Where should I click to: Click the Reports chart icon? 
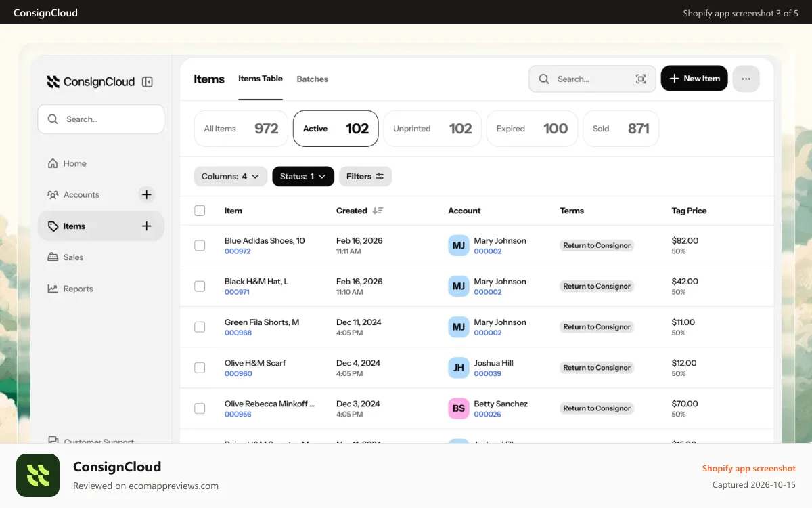tap(53, 289)
